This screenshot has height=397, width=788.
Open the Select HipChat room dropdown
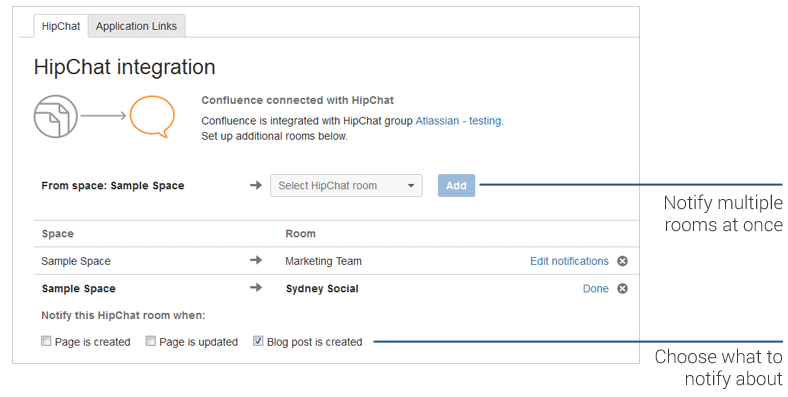346,186
